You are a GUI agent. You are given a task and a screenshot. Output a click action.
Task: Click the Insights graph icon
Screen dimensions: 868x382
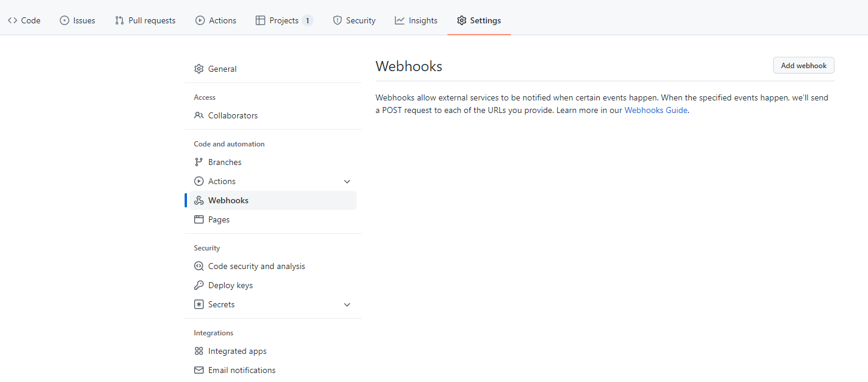click(x=400, y=20)
